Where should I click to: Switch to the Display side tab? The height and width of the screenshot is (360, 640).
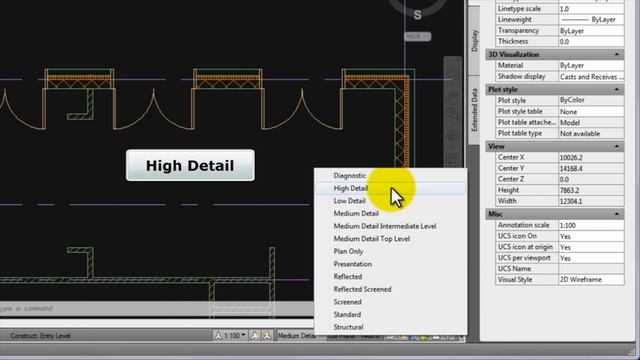pos(474,40)
